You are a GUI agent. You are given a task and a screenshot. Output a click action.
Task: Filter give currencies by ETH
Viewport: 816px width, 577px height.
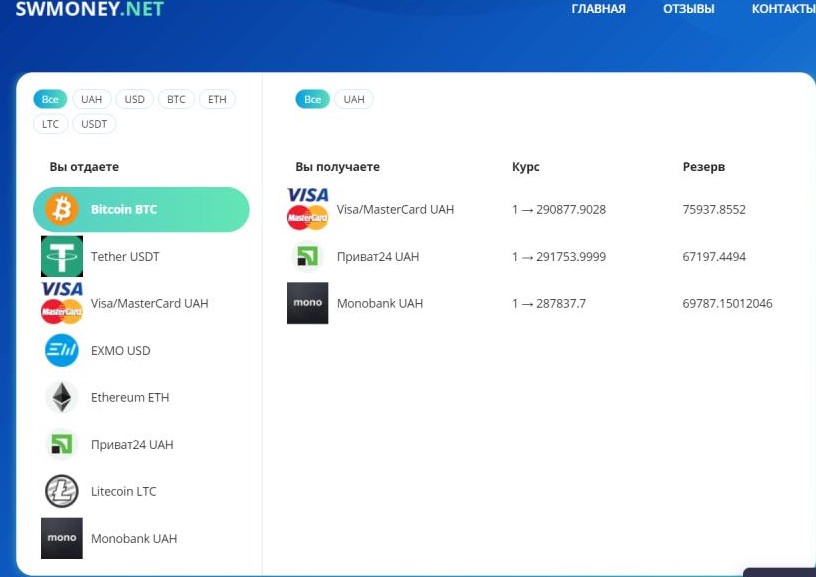[x=217, y=99]
